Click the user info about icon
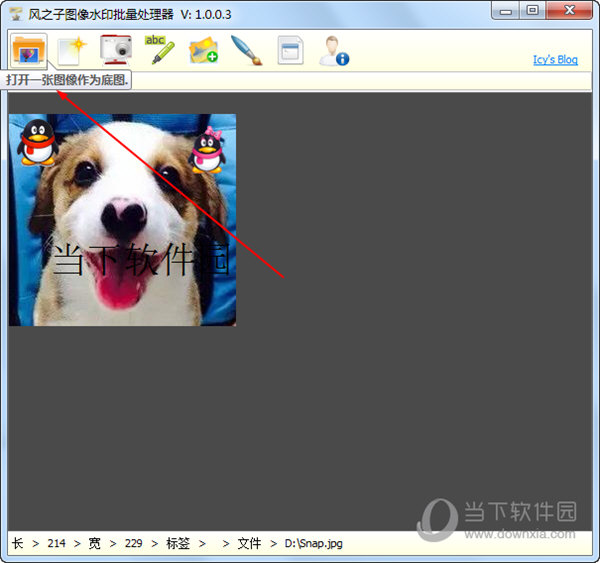Viewport: 600px width, 563px height. coord(333,49)
